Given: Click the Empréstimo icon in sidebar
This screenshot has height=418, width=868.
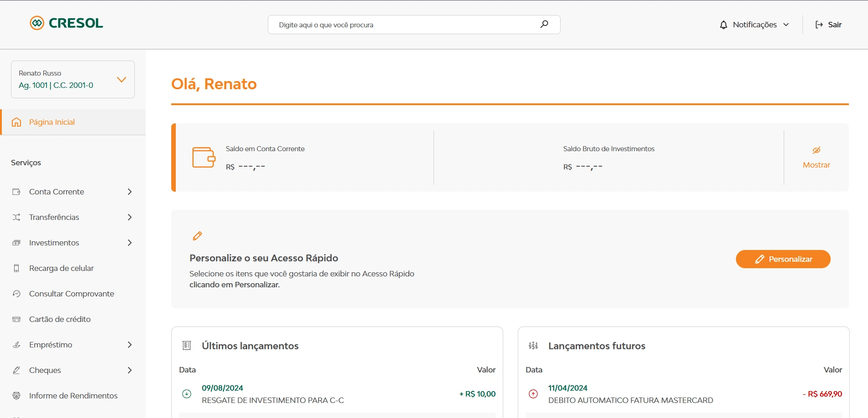Looking at the screenshot, I should tap(16, 345).
